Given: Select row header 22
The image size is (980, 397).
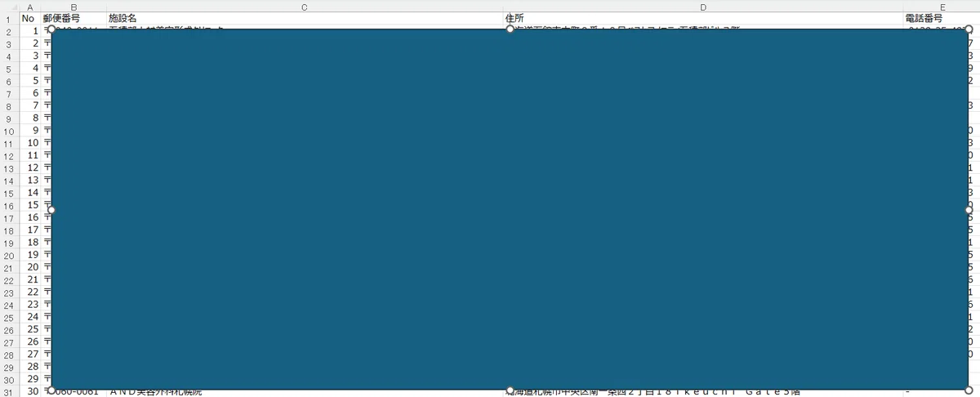Looking at the screenshot, I should [10, 280].
